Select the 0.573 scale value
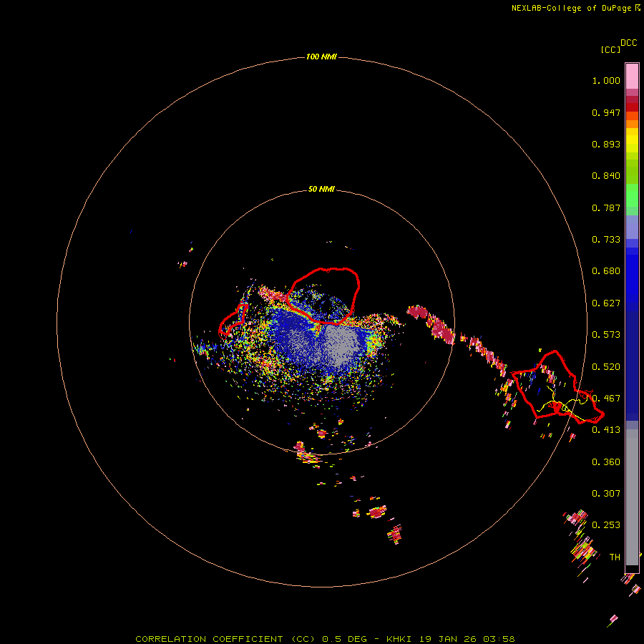Screen dimensions: 644x644 [x=606, y=335]
